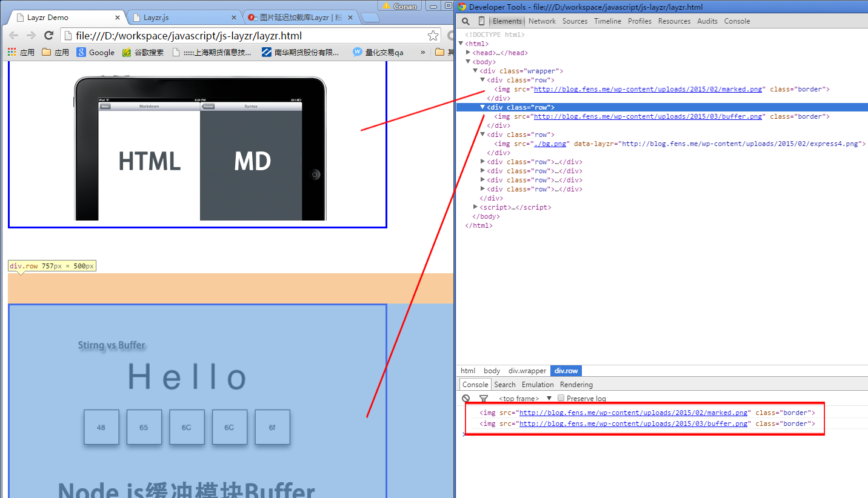The image size is (868, 498).
Task: Open buffer.png link in Elements tree
Action: (648, 116)
